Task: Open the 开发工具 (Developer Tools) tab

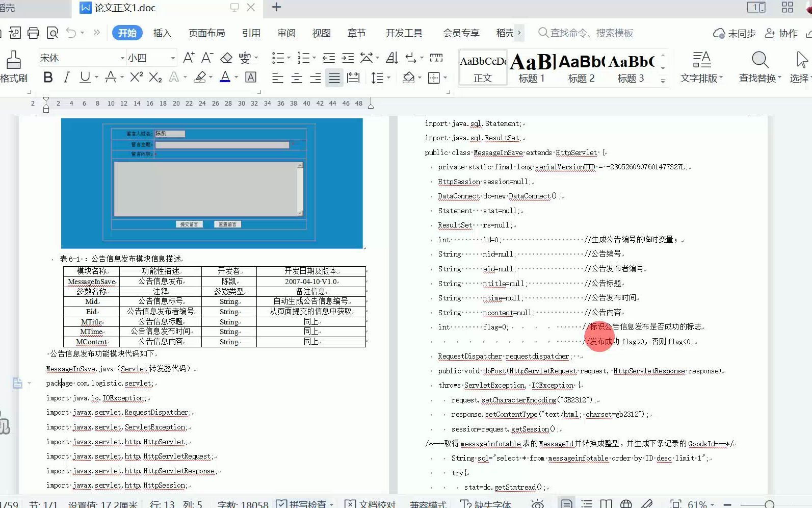Action: click(404, 33)
